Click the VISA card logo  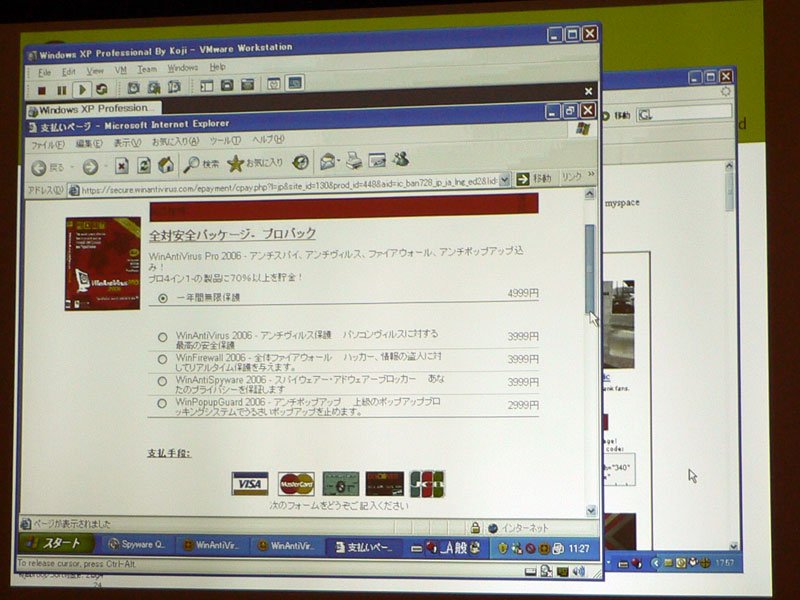[x=250, y=483]
